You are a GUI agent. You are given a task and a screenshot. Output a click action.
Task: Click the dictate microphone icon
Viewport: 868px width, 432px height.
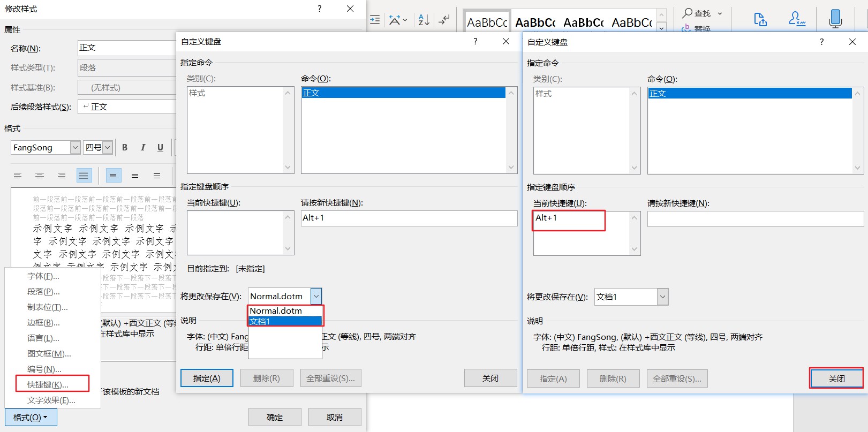[835, 19]
